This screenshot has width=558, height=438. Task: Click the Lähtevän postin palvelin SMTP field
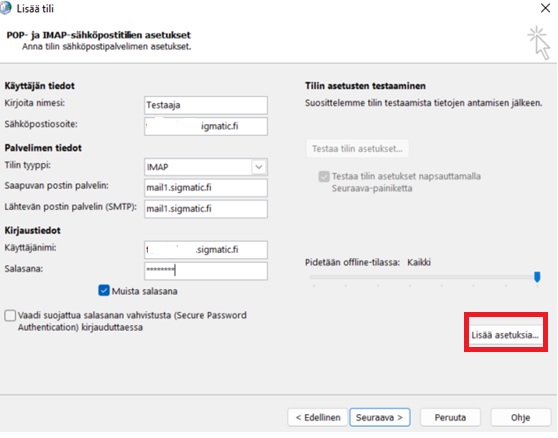[x=206, y=209]
